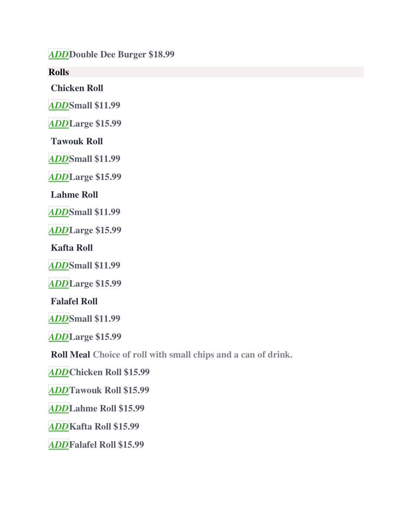Add the Double Dee Burger
The width and height of the screenshot is (411, 532).
59,54
